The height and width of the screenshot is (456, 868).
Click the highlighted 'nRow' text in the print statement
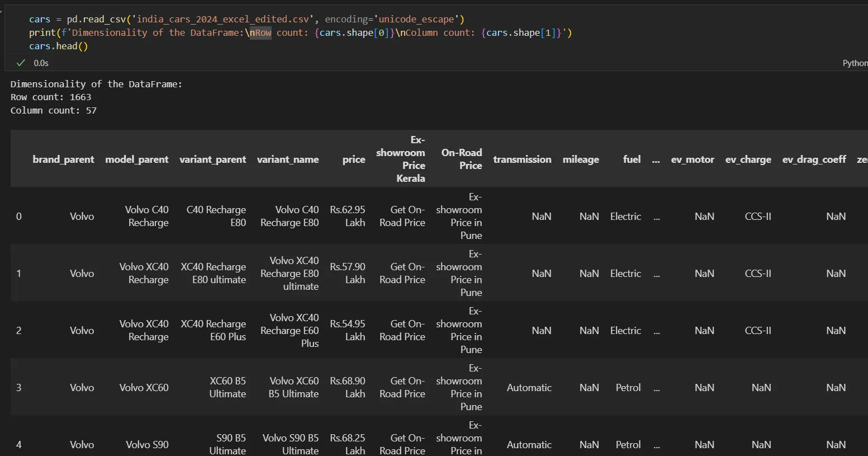260,32
